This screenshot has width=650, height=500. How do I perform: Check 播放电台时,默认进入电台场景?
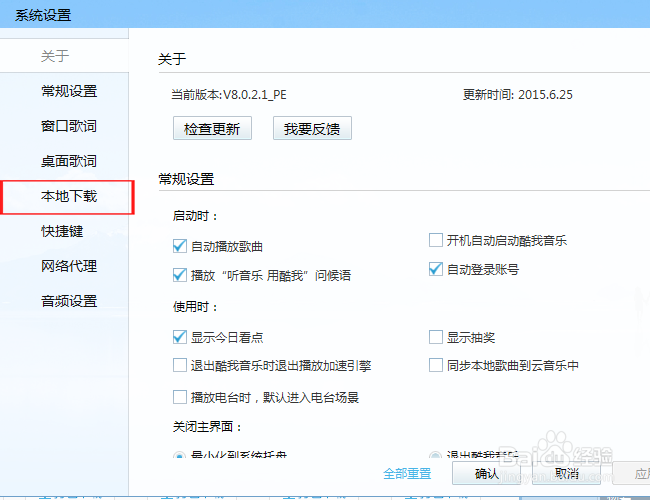[x=179, y=397]
